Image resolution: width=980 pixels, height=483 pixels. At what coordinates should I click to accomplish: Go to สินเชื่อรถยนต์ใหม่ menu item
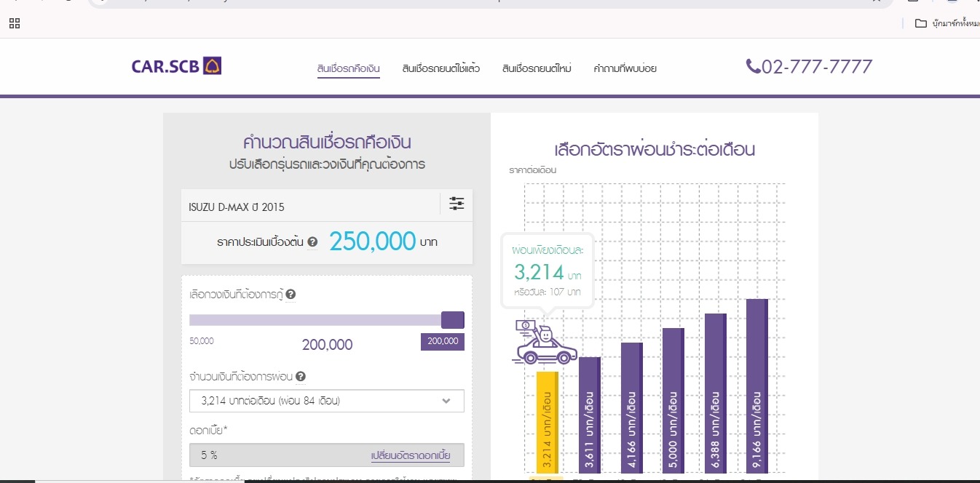click(537, 69)
